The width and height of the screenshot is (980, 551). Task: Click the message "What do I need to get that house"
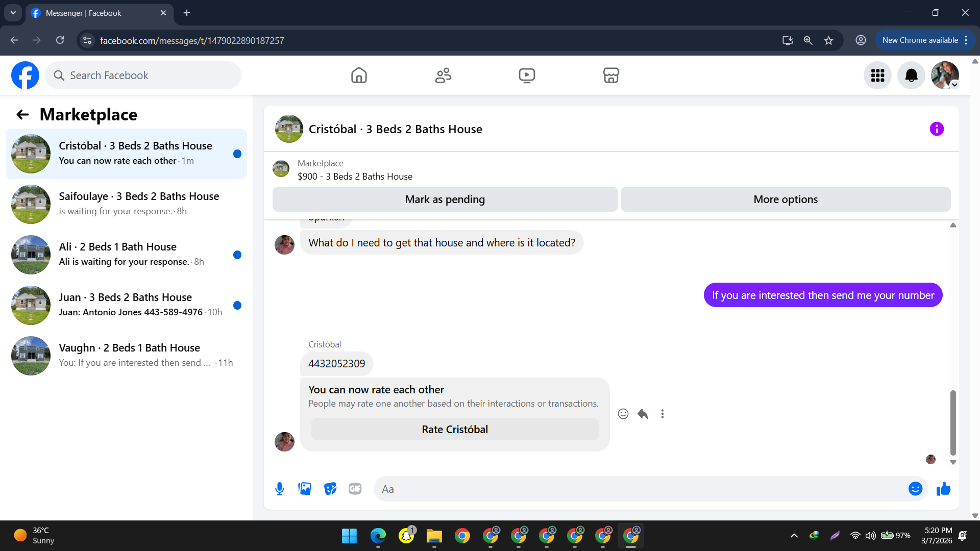point(442,243)
